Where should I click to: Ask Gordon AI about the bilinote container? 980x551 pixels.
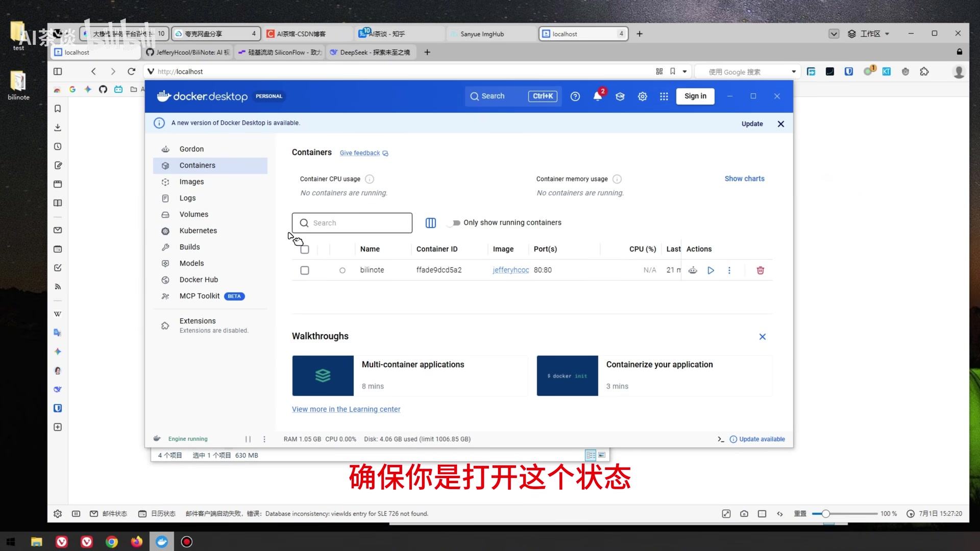click(693, 270)
